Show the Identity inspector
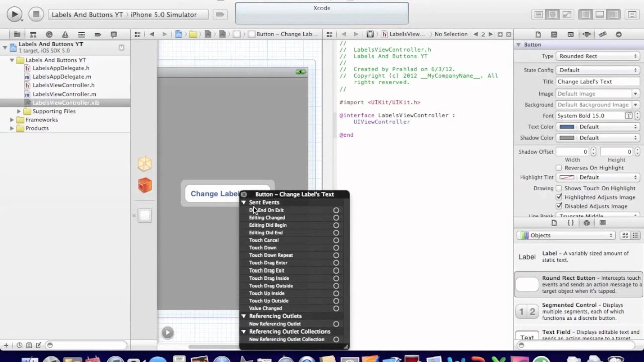Viewport: 644px width, 362px height. click(571, 34)
